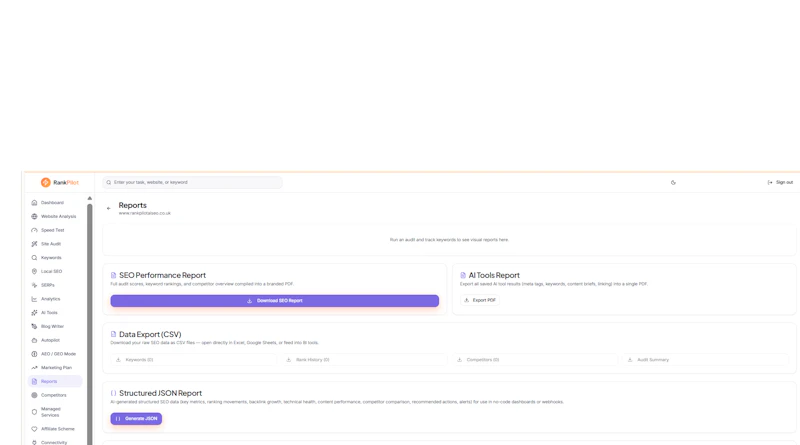Click the "Structured JSON Report" heading
Viewport: 800px width, 445px height.
click(x=160, y=393)
